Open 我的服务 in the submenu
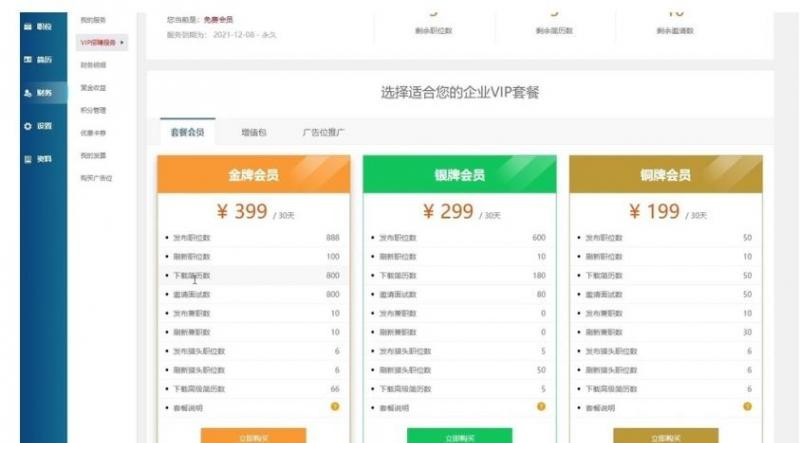This screenshot has height=466, width=800. 93,20
